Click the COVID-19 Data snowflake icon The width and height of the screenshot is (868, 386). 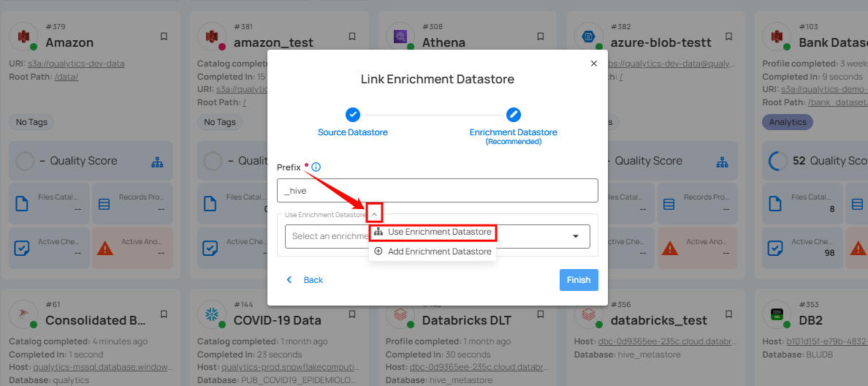(x=211, y=314)
